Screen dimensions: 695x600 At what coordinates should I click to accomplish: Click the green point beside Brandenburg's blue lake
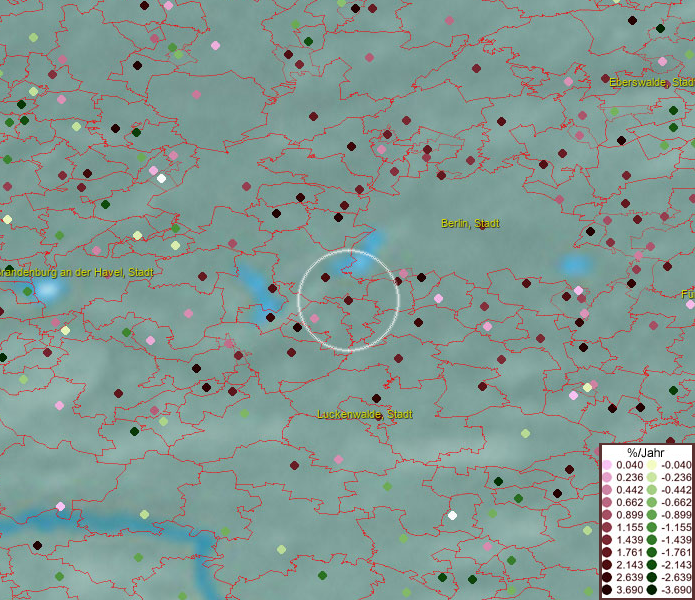click(27, 292)
